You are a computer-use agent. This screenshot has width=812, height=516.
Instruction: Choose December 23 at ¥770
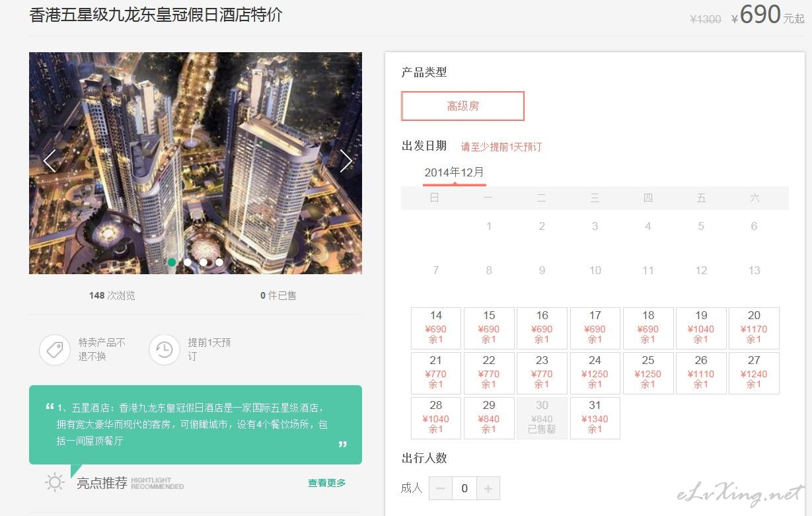click(x=542, y=373)
